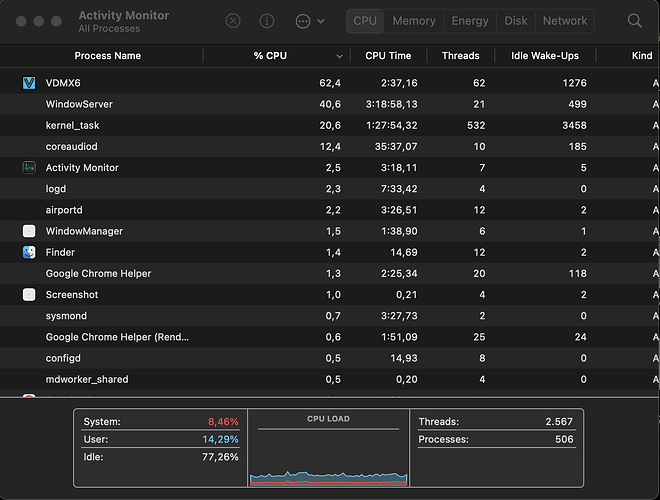This screenshot has width=660, height=500.
Task: Click the Activity Monitor process icon
Action: (29, 168)
